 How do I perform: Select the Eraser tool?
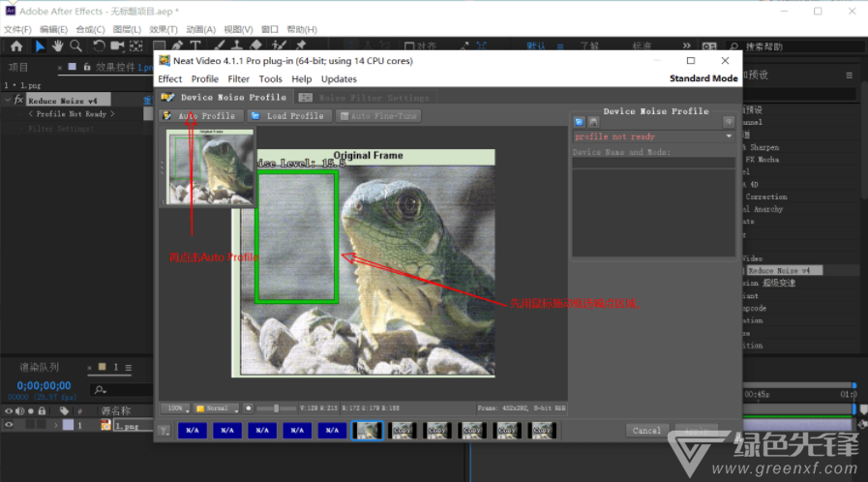pos(255,45)
